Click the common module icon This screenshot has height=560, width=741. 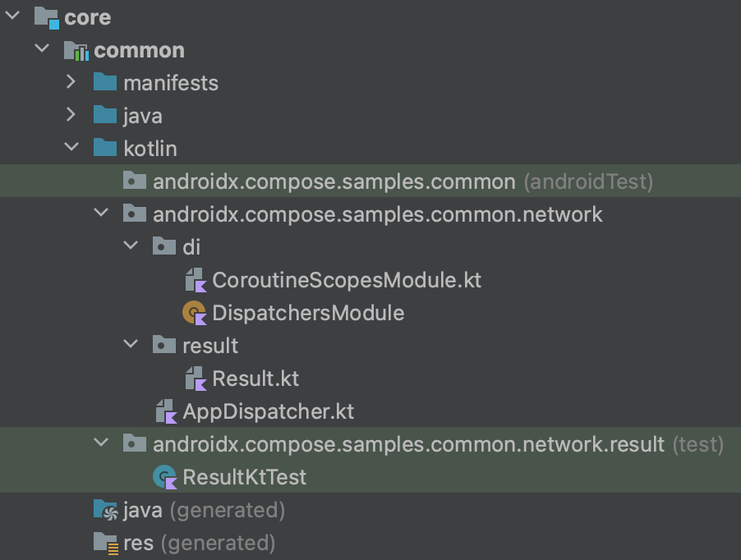pyautogui.click(x=80, y=49)
